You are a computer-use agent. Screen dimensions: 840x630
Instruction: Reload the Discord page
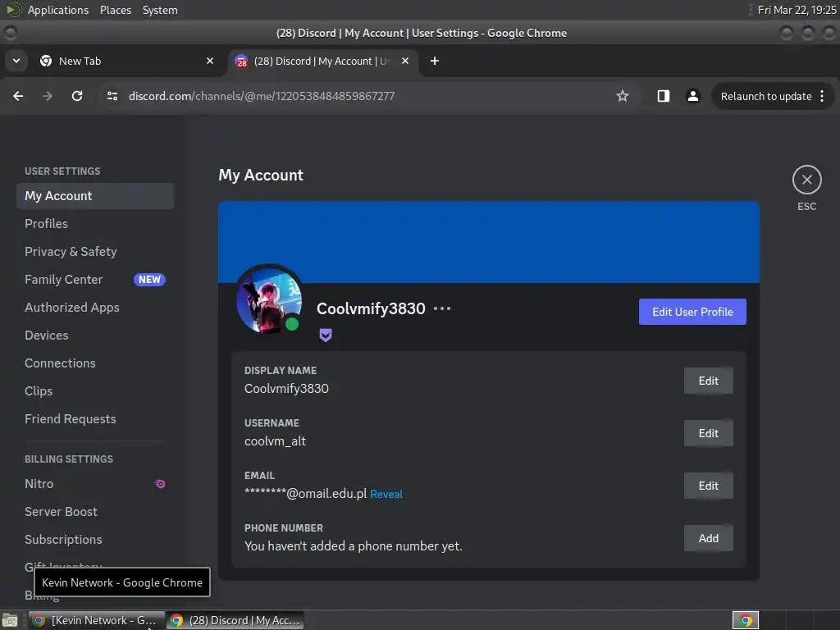77,96
